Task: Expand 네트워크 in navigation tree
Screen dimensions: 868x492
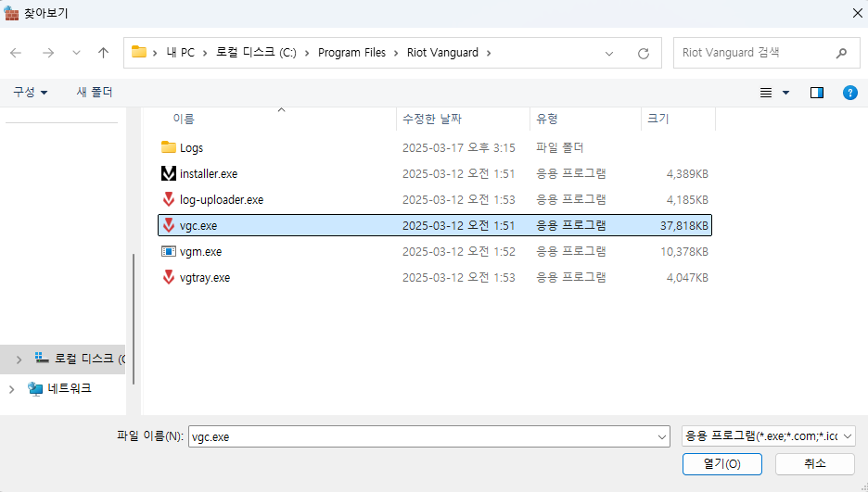Action: coord(11,389)
